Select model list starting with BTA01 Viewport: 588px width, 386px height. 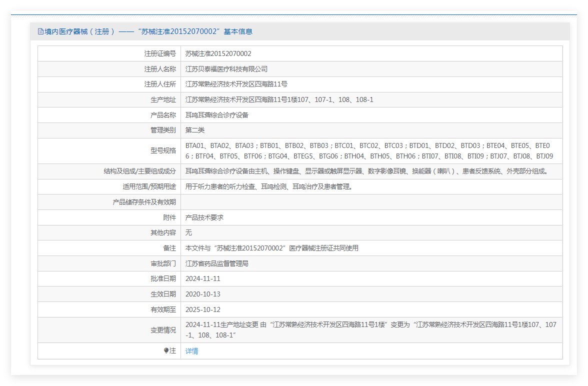pos(369,151)
